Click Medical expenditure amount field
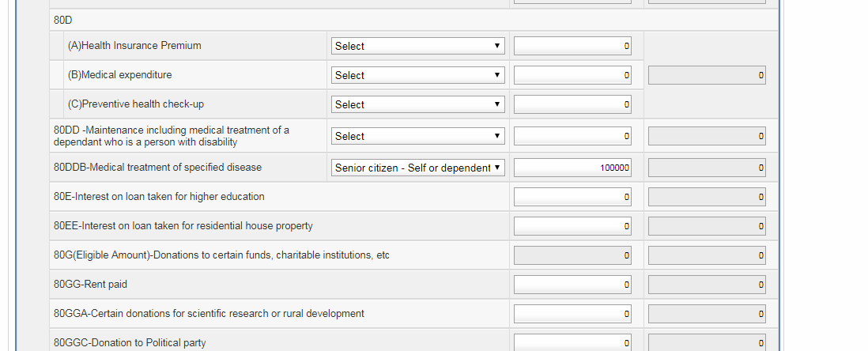Screen dimensions: 868x351 tap(572, 75)
